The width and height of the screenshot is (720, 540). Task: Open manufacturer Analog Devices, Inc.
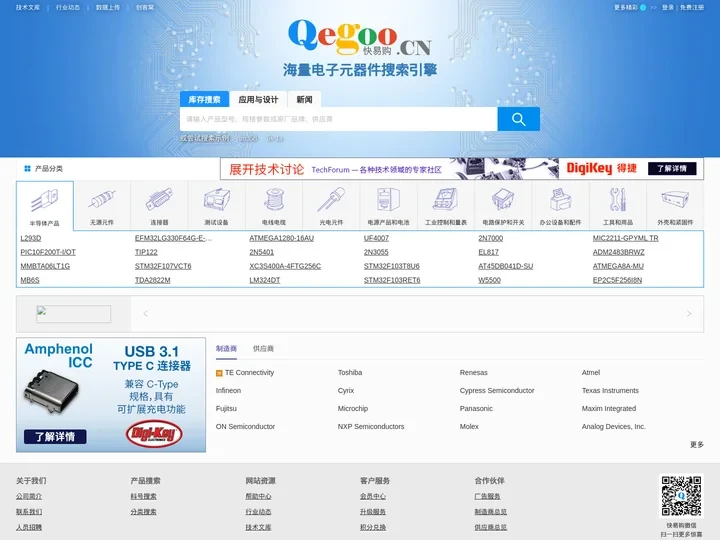pyautogui.click(x=613, y=426)
